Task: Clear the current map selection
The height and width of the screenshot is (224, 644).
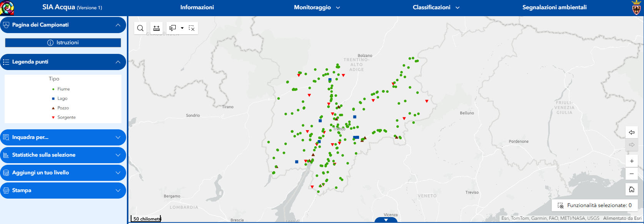Action: (x=191, y=28)
